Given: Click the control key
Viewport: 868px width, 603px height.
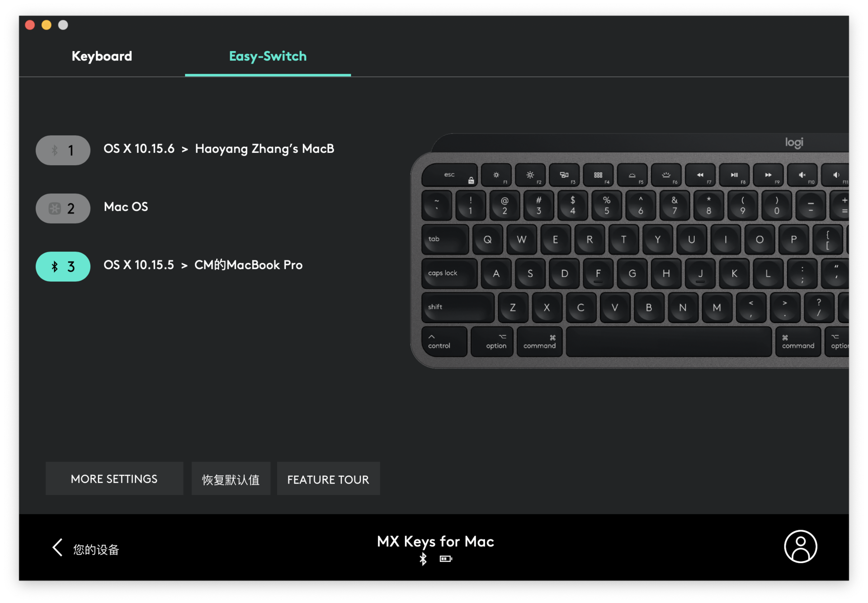Looking at the screenshot, I should 444,342.
